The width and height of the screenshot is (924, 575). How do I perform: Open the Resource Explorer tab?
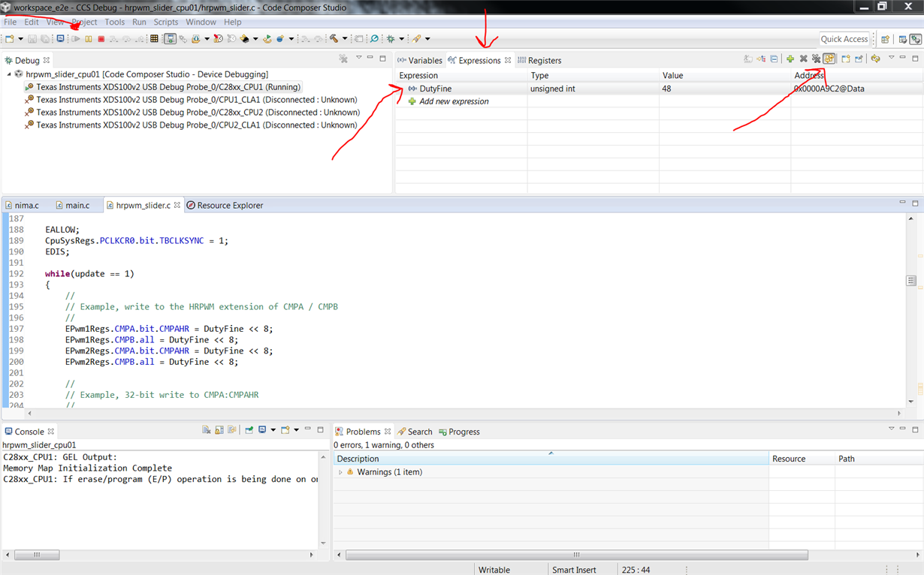pos(225,205)
